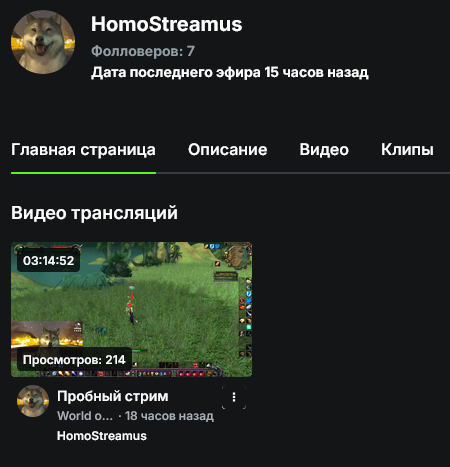Click the HomoStreamus channel name heading

tap(167, 24)
